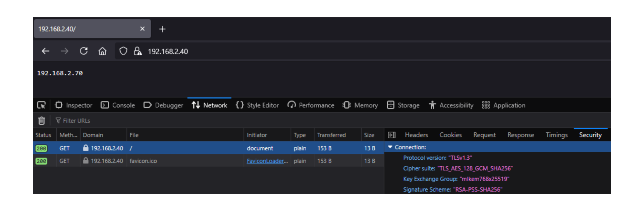Open FaviconLoader initiator link
Viewport: 644px width, 211px height.
click(x=267, y=161)
